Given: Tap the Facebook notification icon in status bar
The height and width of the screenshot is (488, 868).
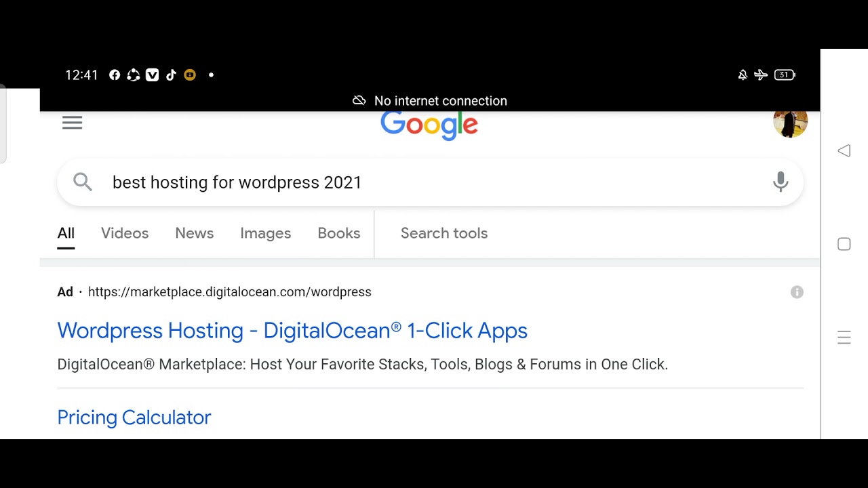Looking at the screenshot, I should (115, 75).
